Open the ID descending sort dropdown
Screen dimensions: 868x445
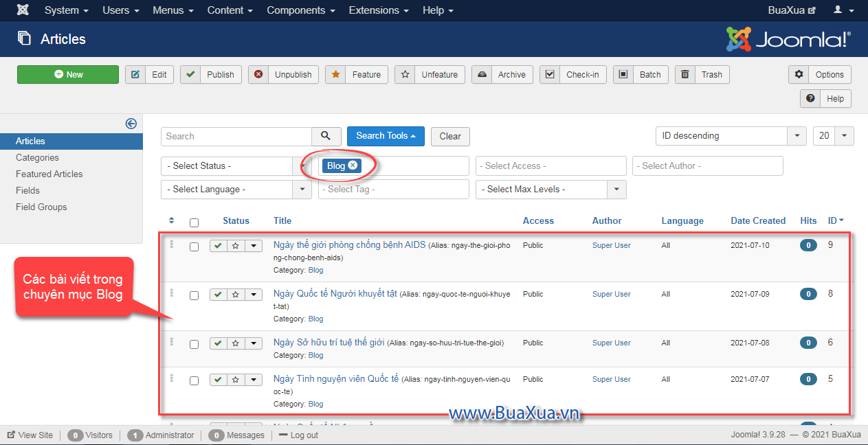point(731,136)
